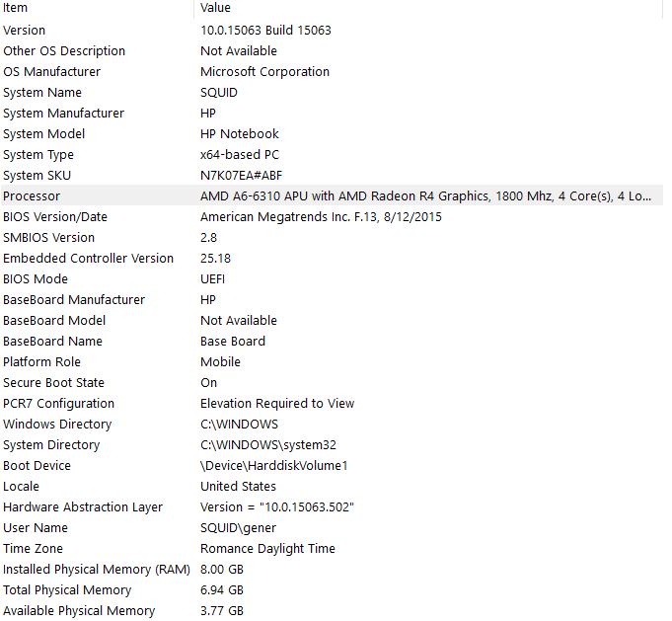Select the OS Manufacturer row label
The width and height of the screenshot is (672, 621).
pos(52,72)
